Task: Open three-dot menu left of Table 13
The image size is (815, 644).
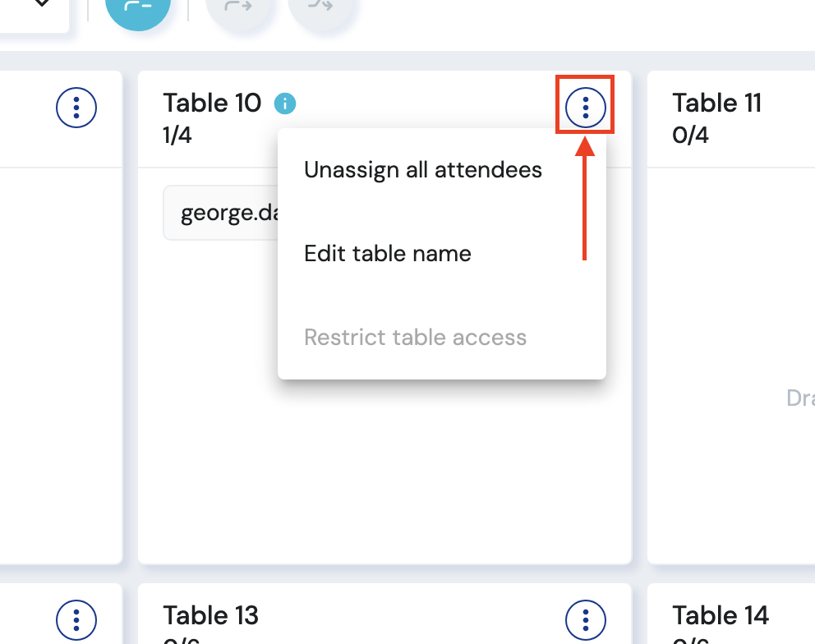Action: click(x=76, y=619)
